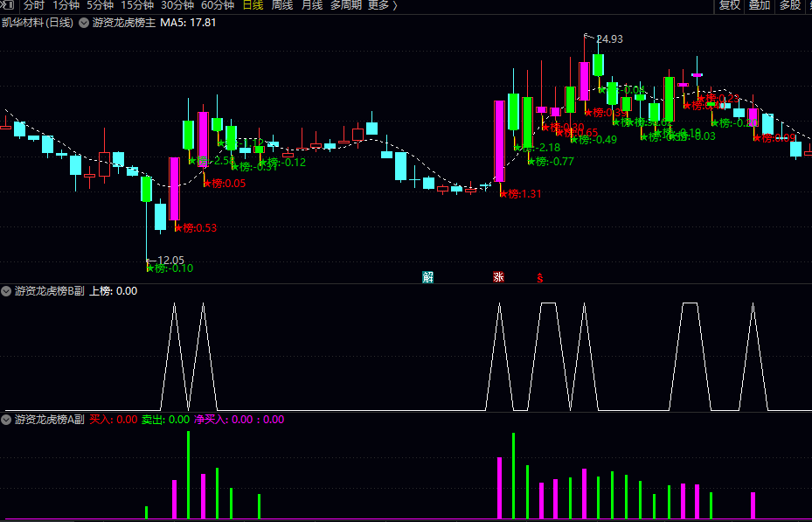Open the 游资龙虎榜B副 indicator dropdown arrow
Viewport: 812px width, 522px height.
click(x=6, y=291)
